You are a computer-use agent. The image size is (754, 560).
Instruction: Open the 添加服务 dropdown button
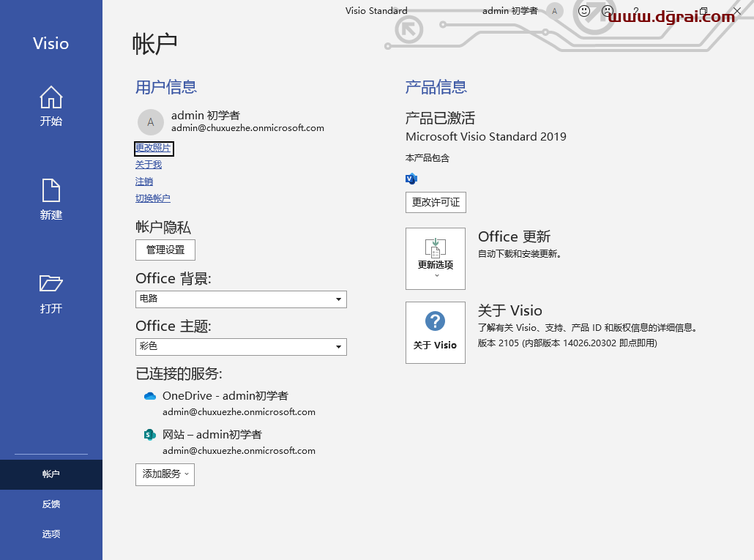click(x=165, y=474)
